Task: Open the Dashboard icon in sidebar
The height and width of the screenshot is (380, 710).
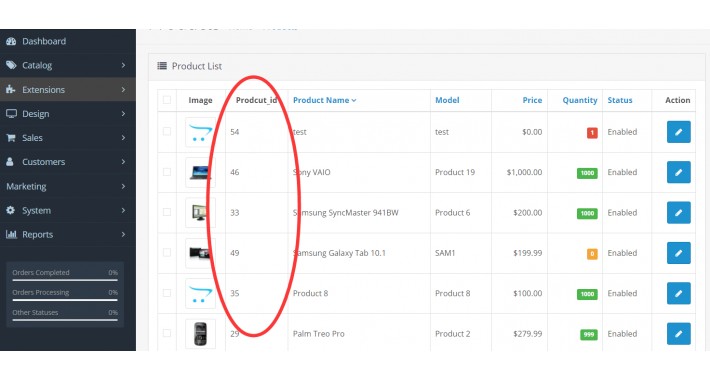Action: click(11, 41)
